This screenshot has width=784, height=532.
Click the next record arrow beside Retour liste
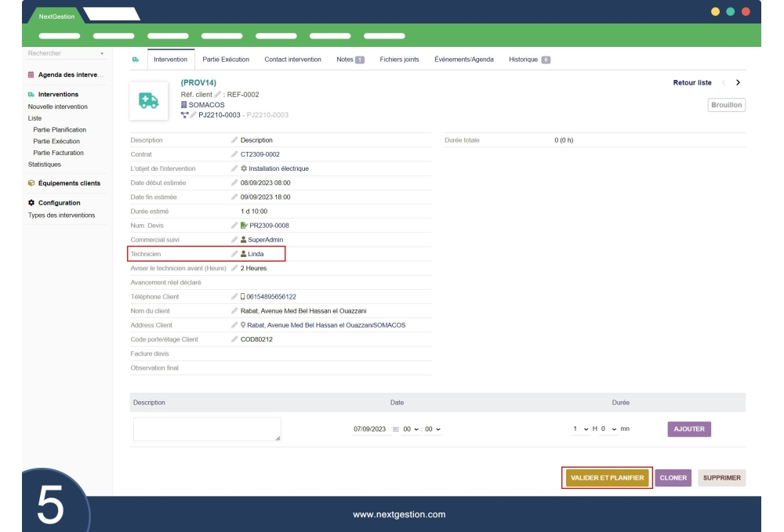[x=738, y=82]
